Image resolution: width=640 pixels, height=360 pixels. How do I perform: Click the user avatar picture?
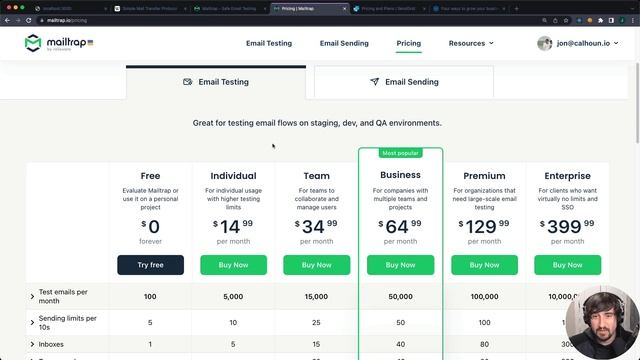[544, 43]
